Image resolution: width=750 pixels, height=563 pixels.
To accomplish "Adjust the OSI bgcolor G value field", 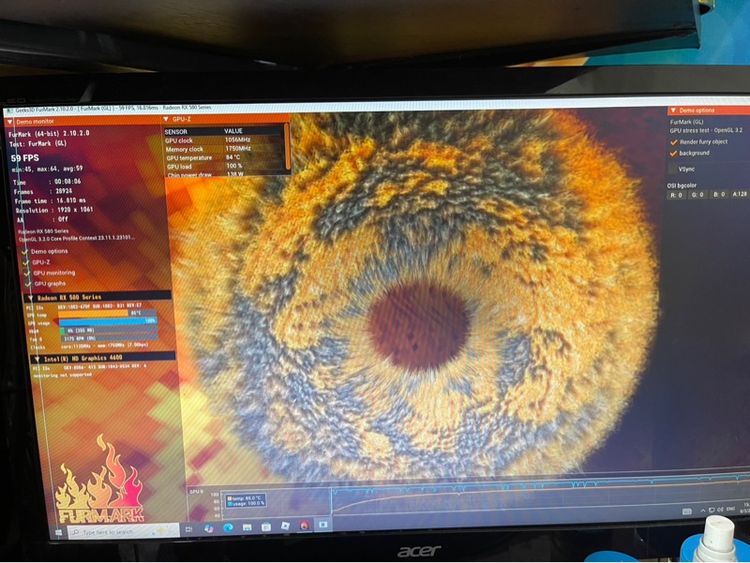I will (x=698, y=194).
